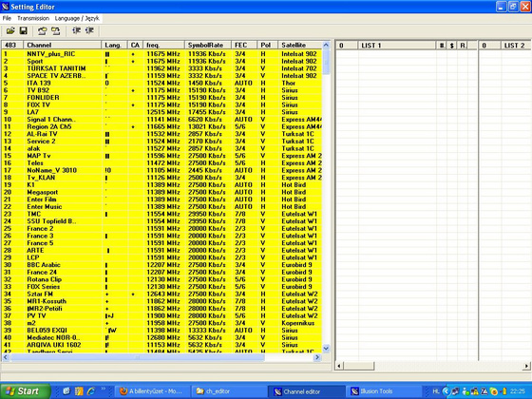
Task: Click the $ column header in LIST 1
Action: pyautogui.click(x=451, y=46)
